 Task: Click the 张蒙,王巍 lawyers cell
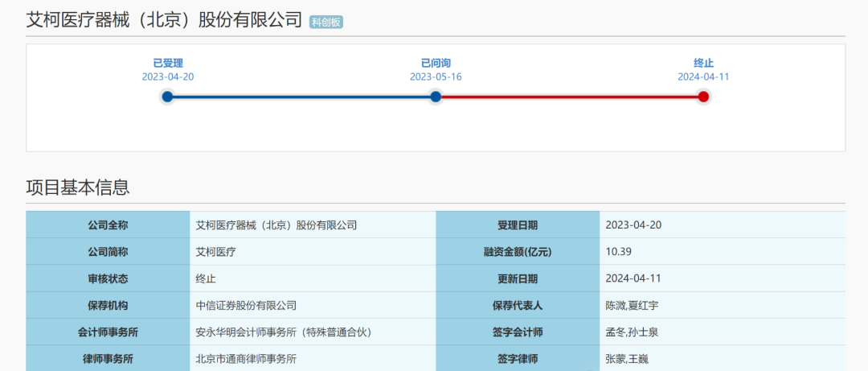pyautogui.click(x=723, y=358)
